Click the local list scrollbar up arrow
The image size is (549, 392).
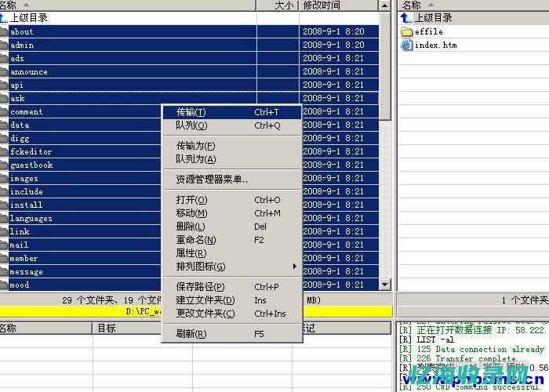(385, 5)
